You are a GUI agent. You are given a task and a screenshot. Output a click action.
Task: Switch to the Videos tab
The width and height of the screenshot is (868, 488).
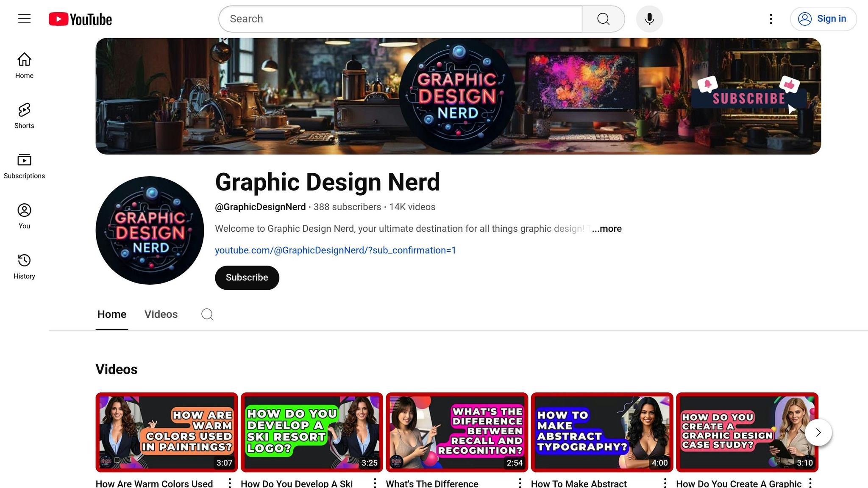161,314
